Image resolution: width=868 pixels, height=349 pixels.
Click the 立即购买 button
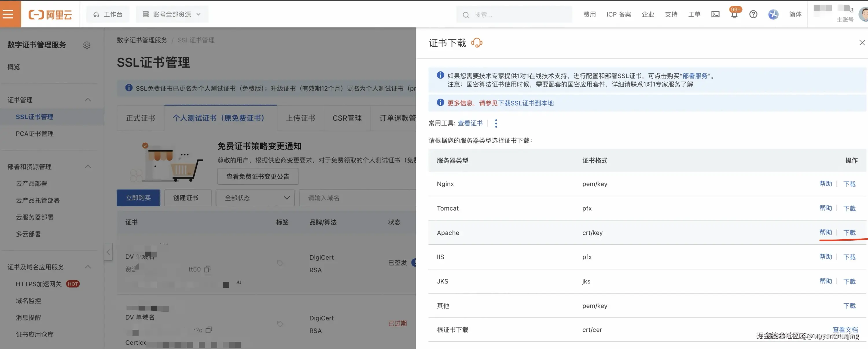138,198
